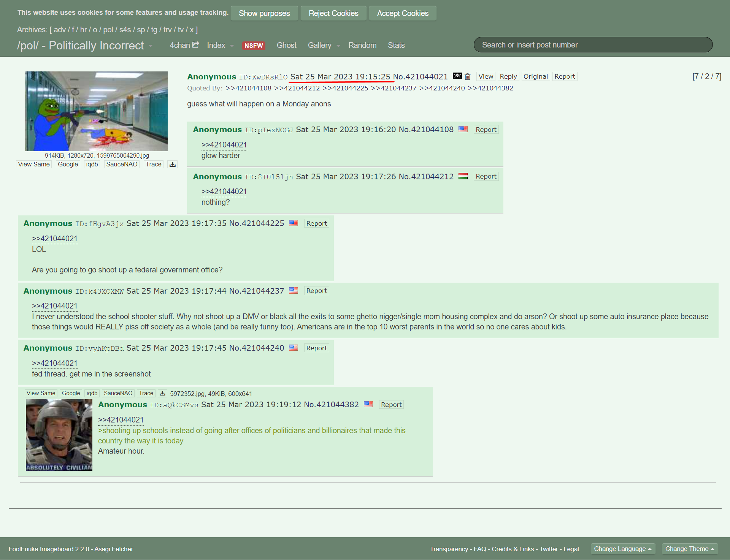
Task: Click Hungarian flag icon on post 421044212
Action: point(463,176)
